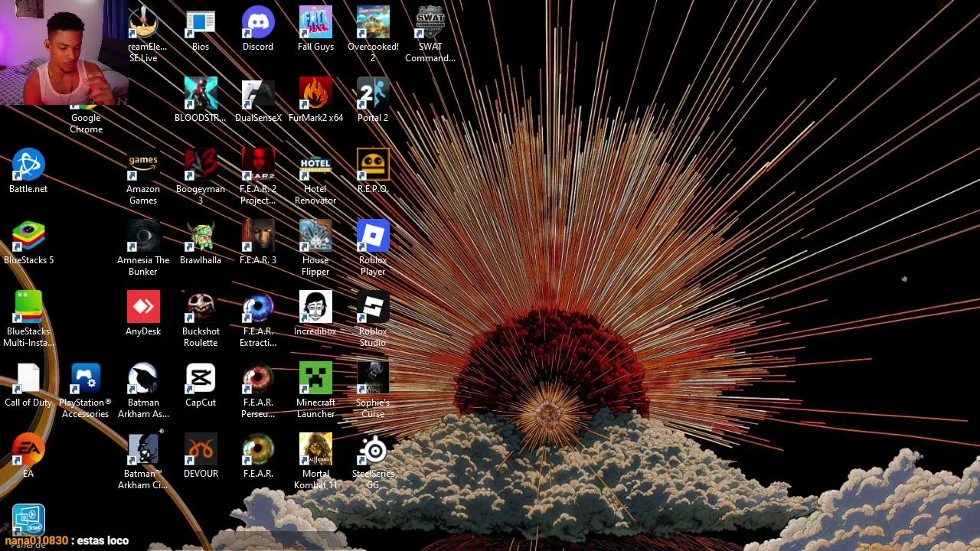Open the Portal 2 shortcut
This screenshot has height=551, width=980.
(x=373, y=101)
